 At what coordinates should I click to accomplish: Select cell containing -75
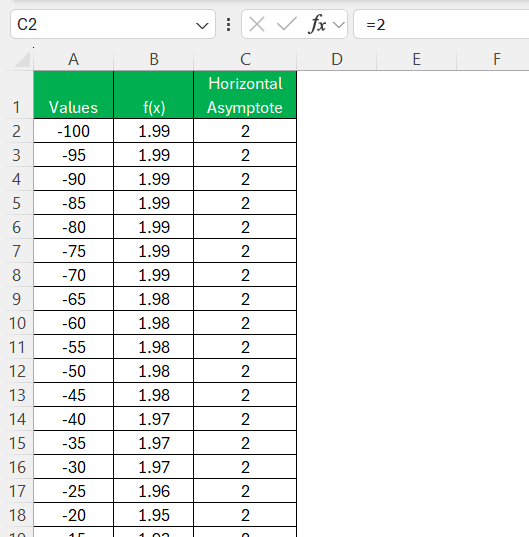[74, 251]
